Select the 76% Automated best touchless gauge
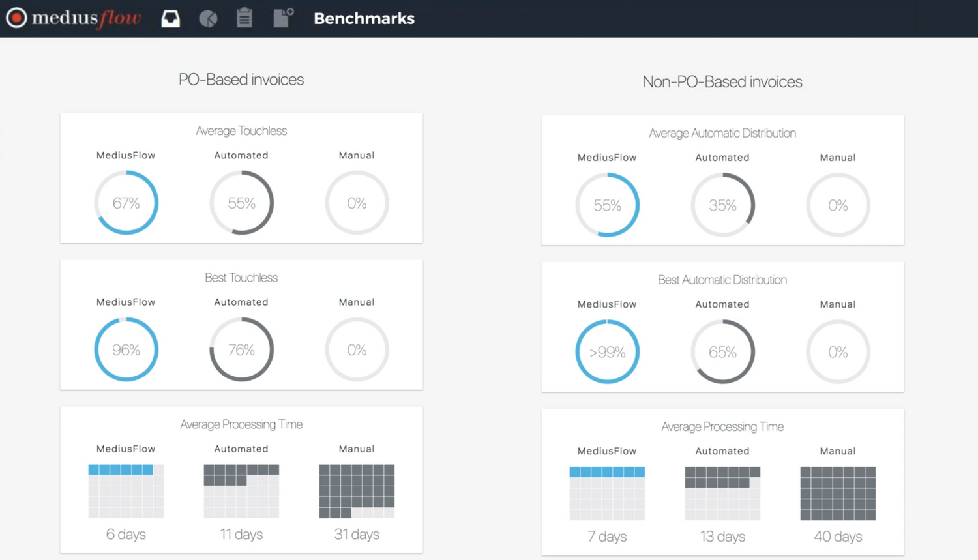 (241, 349)
